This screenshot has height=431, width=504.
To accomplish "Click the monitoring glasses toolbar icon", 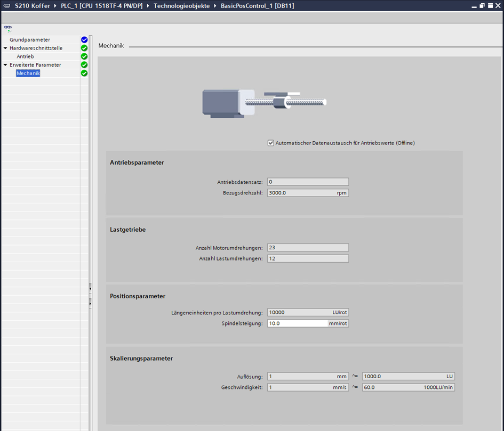I will 8,28.
